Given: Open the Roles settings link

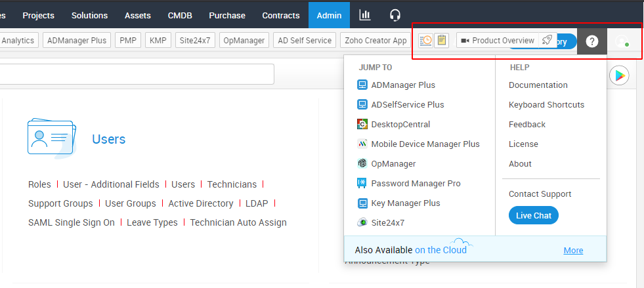Looking at the screenshot, I should (x=39, y=184).
